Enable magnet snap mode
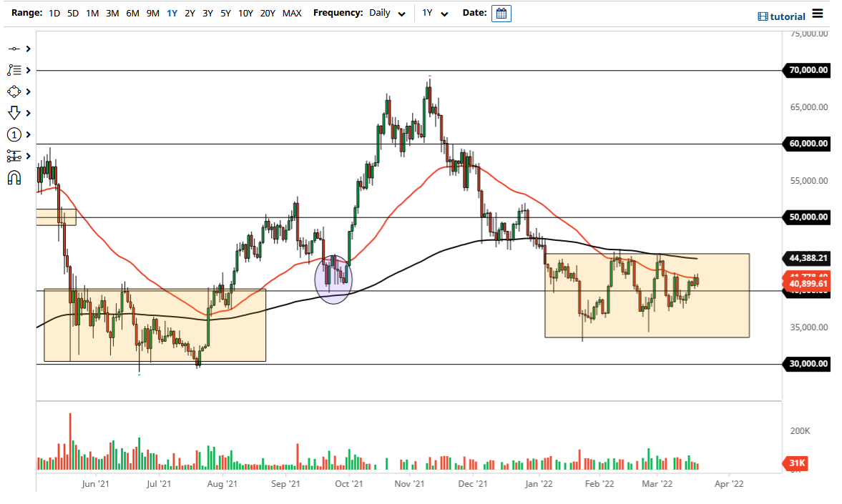Screen dimensions: 842x504 (16, 177)
